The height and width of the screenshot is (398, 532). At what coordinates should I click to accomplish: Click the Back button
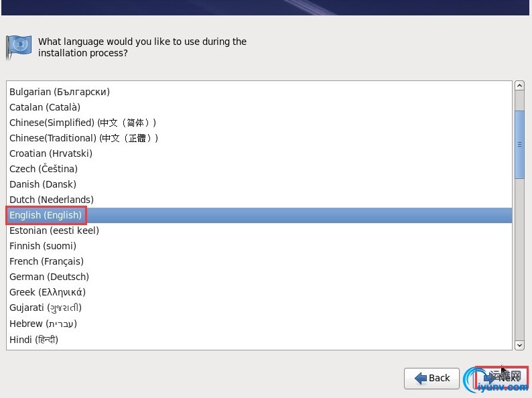(x=431, y=378)
